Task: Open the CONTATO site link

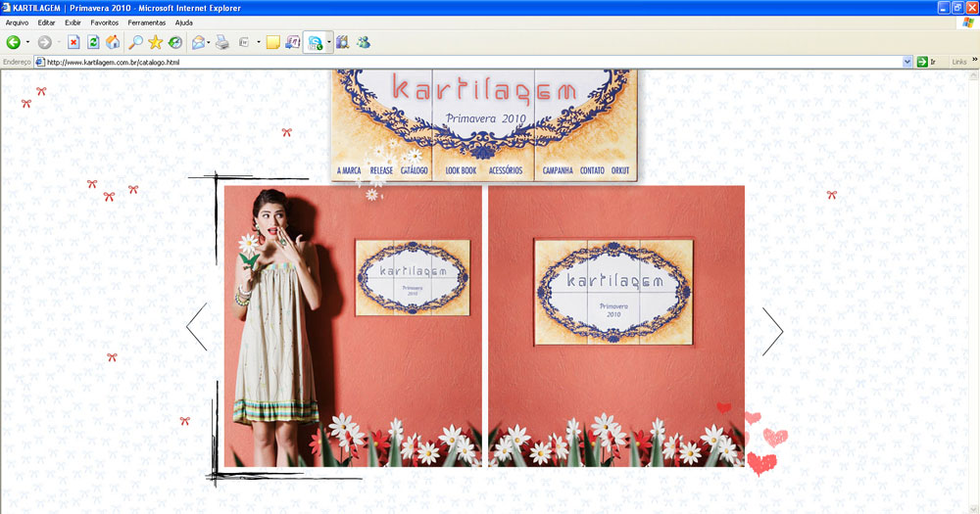Action: click(592, 170)
